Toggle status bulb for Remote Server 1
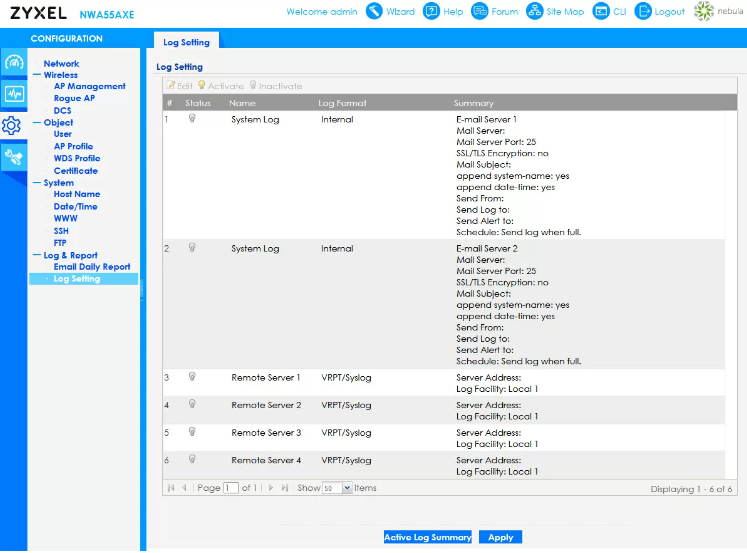This screenshot has height=553, width=747. coord(192,377)
